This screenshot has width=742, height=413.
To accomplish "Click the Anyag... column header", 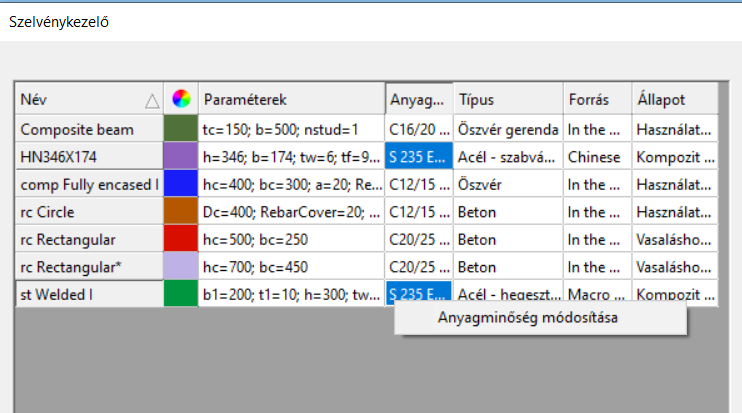I will (x=419, y=99).
